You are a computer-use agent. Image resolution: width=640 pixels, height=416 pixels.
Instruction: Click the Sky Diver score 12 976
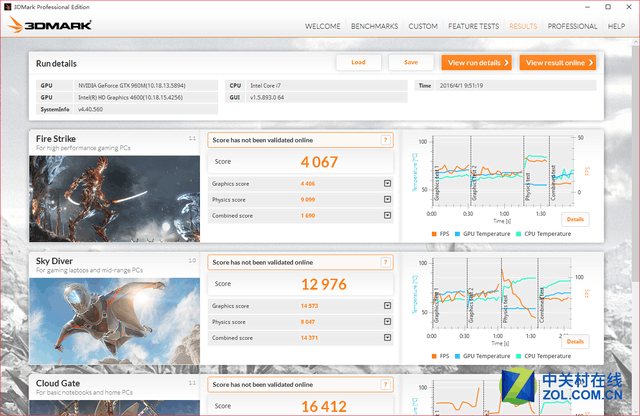(x=324, y=284)
